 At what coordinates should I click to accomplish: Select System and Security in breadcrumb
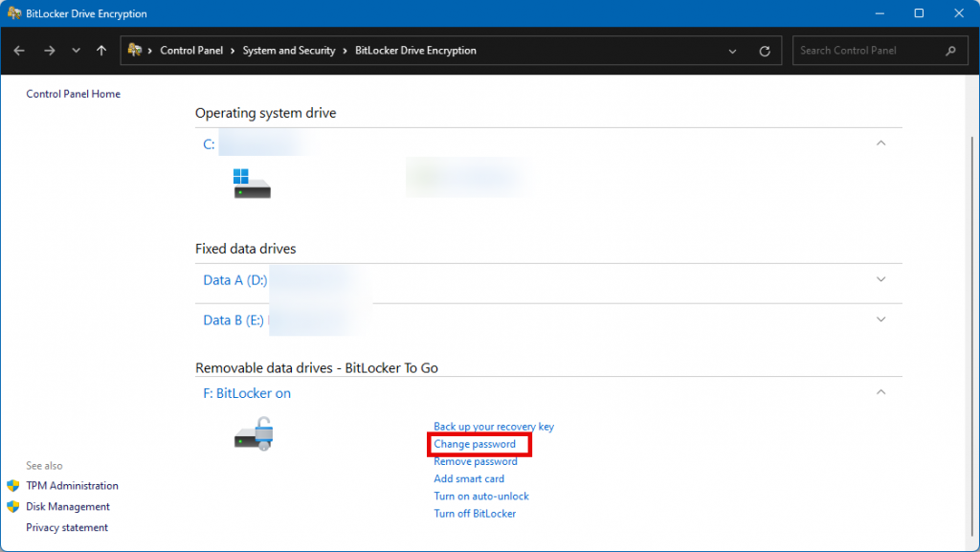coord(289,51)
